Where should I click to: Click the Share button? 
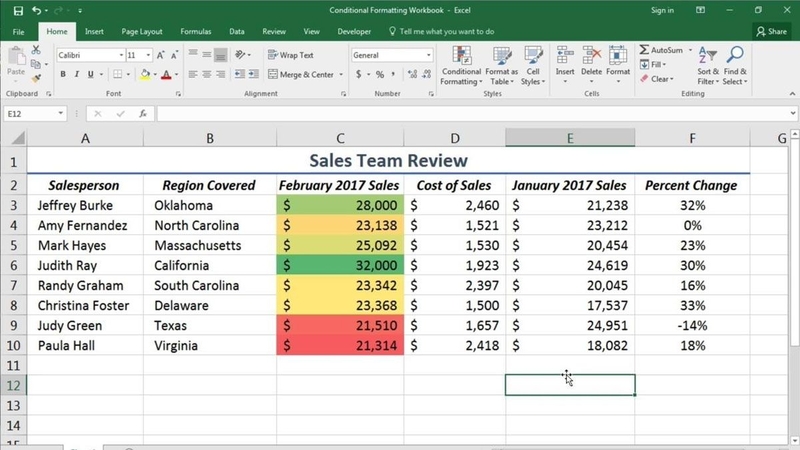coord(771,32)
